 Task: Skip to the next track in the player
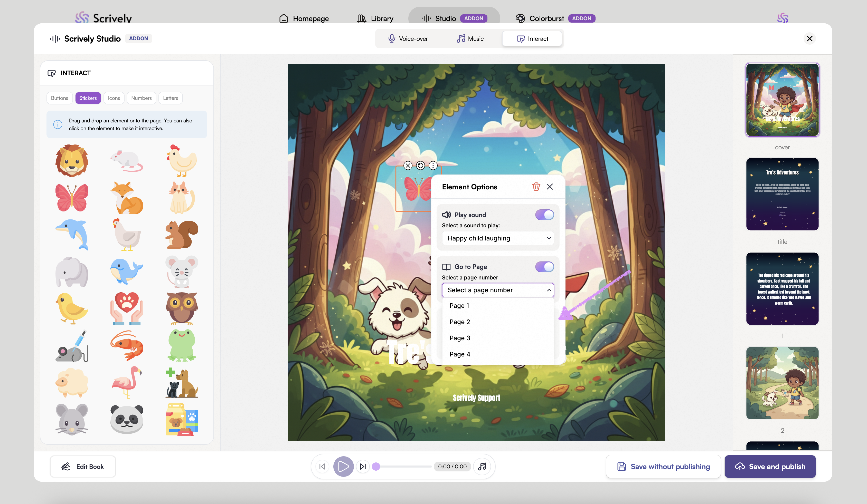[x=363, y=467]
